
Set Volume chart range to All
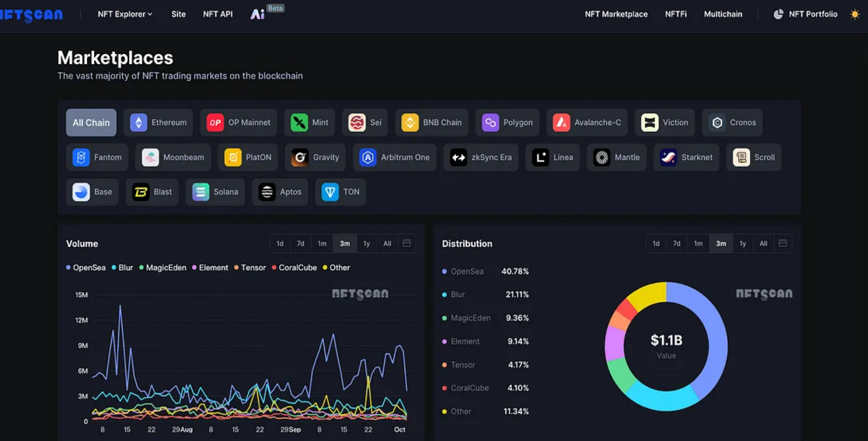pos(387,244)
